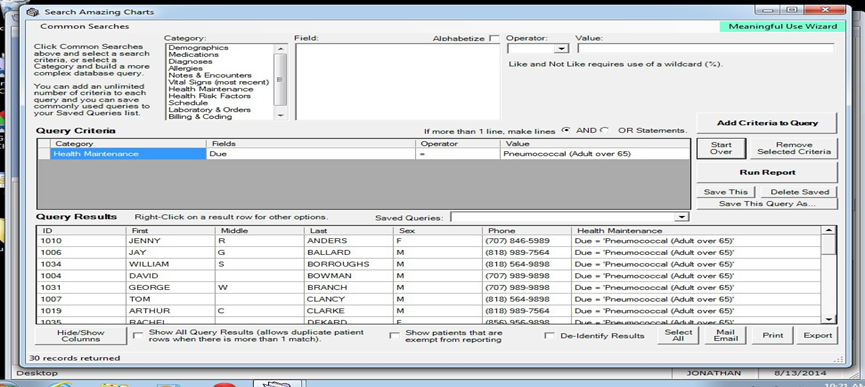The height and width of the screenshot is (387, 865).
Task: Click the Select All button
Action: (x=678, y=336)
